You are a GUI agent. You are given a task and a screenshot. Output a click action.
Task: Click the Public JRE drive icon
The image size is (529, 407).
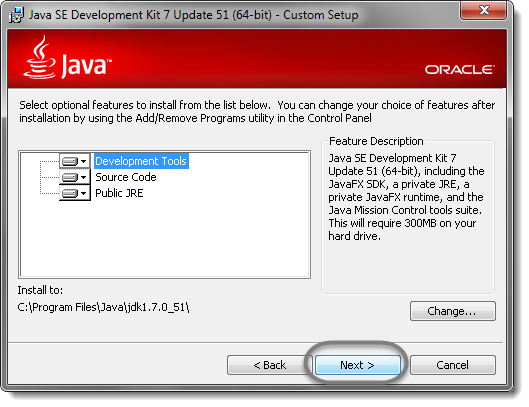pyautogui.click(x=70, y=193)
